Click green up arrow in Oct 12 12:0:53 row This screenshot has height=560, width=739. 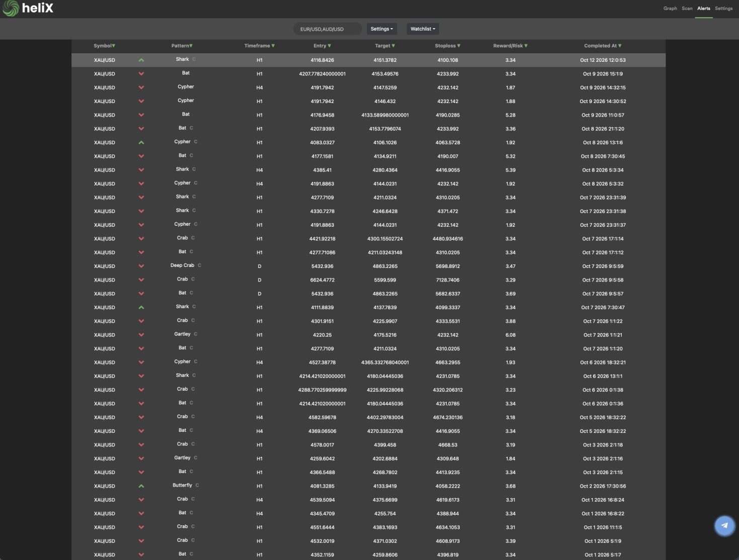[x=141, y=60]
